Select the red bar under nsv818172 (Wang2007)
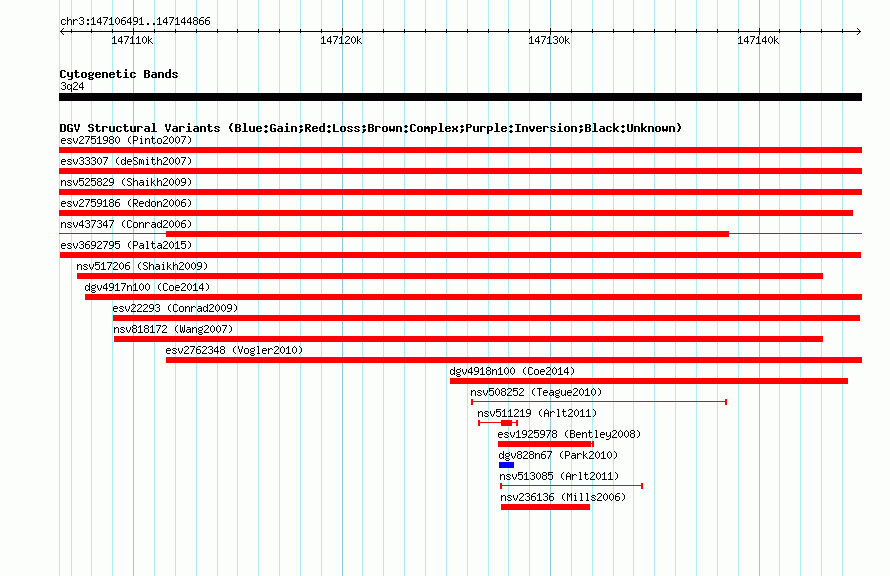This screenshot has width=890, height=576. (x=468, y=339)
